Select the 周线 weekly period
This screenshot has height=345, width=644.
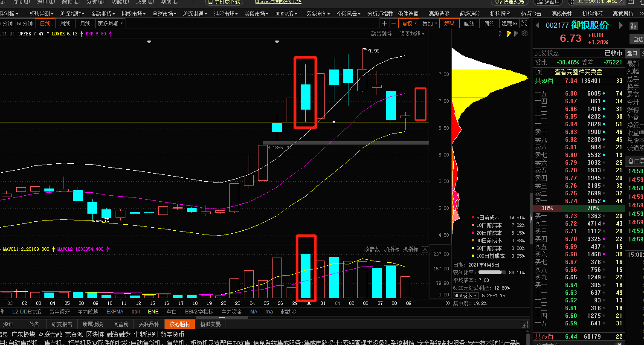[65, 23]
